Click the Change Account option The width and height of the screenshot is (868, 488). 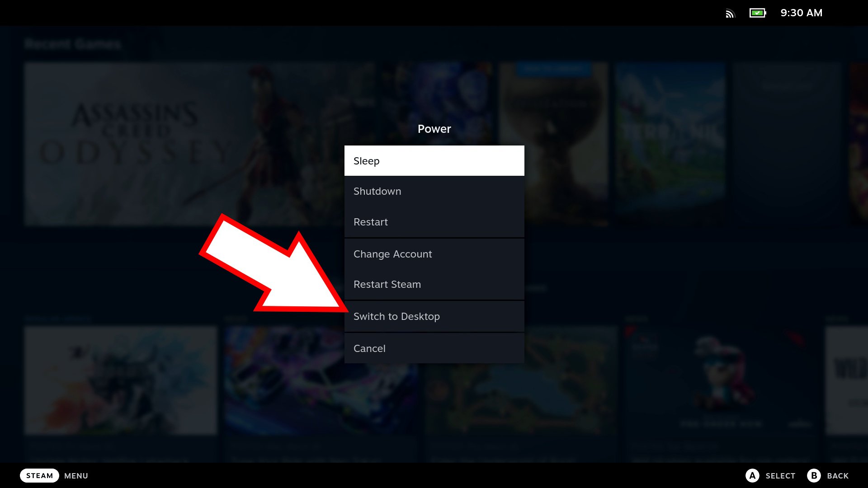pyautogui.click(x=434, y=253)
